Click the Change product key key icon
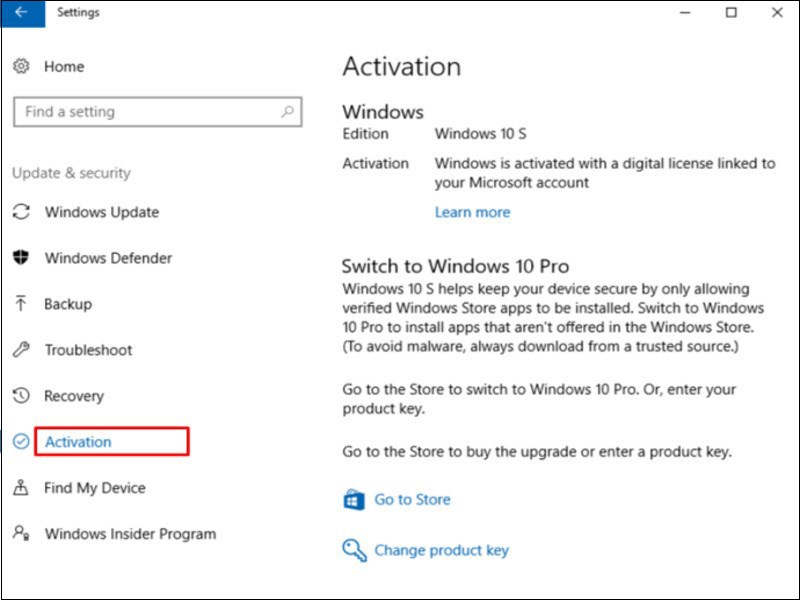Screen dimensions: 800x600 click(x=352, y=550)
